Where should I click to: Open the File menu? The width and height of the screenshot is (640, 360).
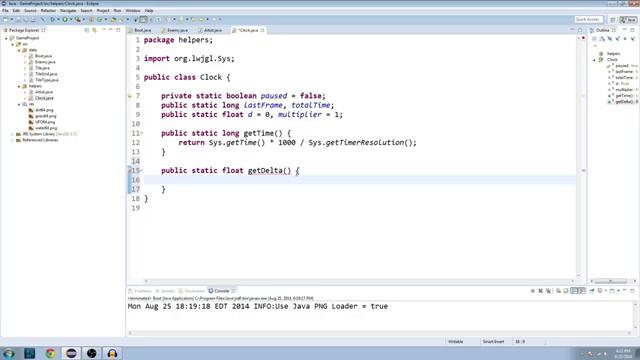5,11
